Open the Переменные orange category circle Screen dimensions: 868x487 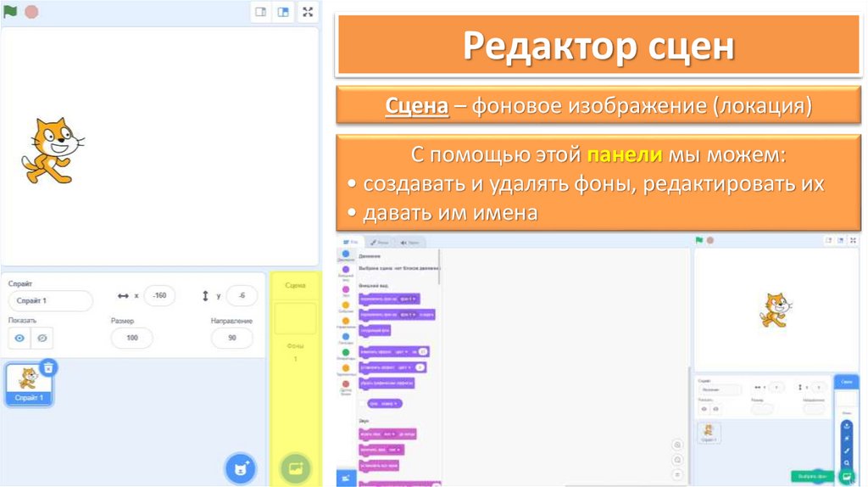pyautogui.click(x=346, y=368)
